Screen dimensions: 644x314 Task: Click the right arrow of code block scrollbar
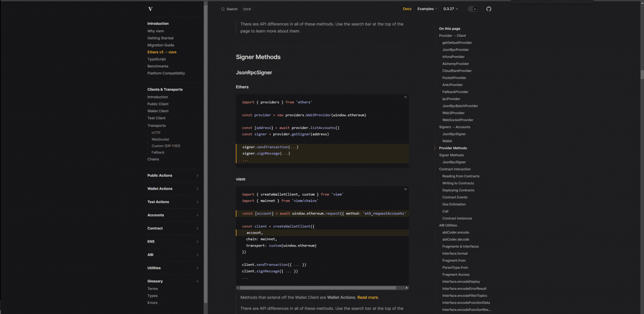407,288
